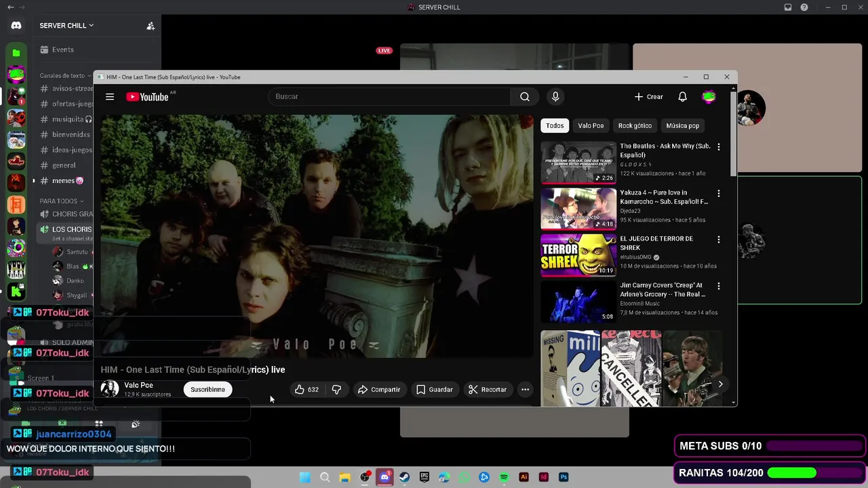868x488 pixels.
Task: Expand the SERVER CHILL server dropdown
Action: tap(66, 26)
